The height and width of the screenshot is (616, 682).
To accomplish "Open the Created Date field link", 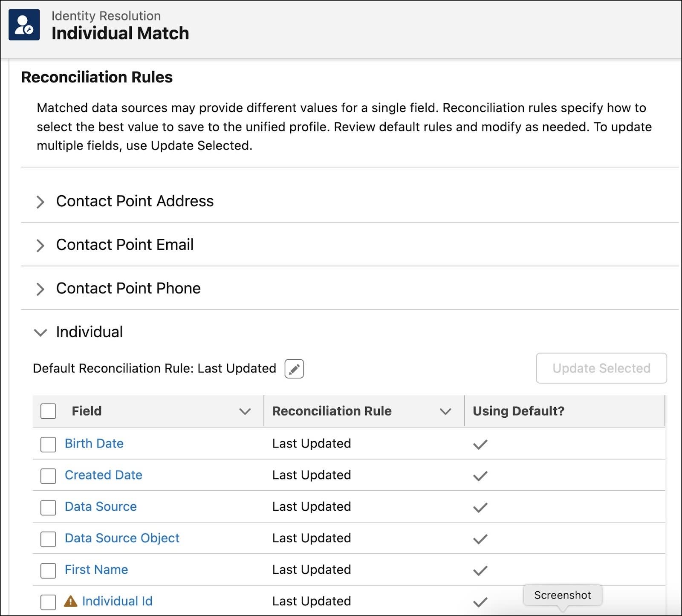I will [104, 475].
